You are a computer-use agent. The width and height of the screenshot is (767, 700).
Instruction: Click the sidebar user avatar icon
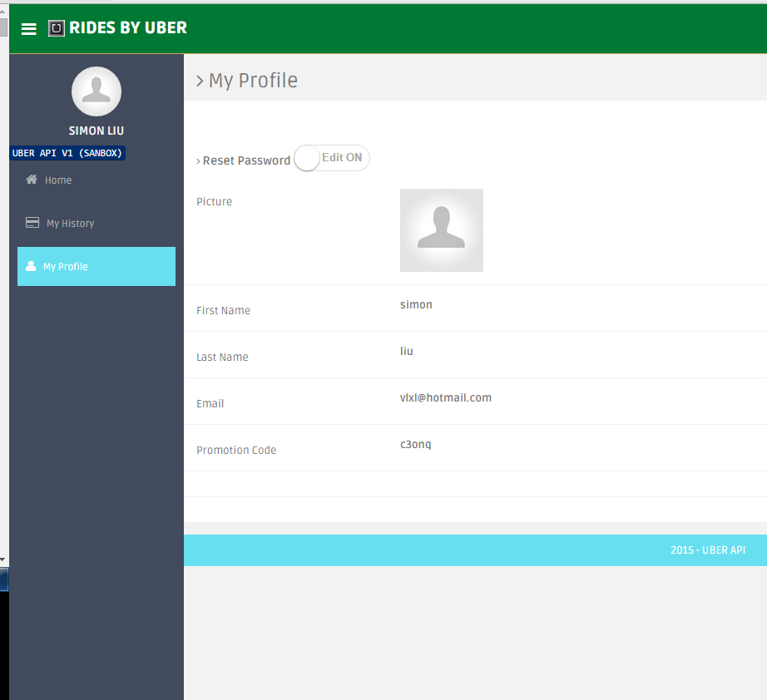[96, 91]
